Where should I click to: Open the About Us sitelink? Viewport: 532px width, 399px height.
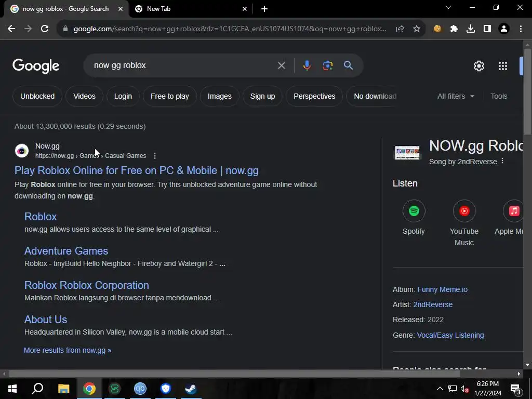(x=46, y=320)
